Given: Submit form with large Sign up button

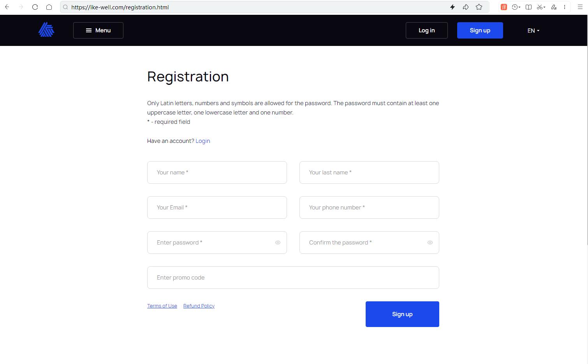Looking at the screenshot, I should [x=402, y=314].
